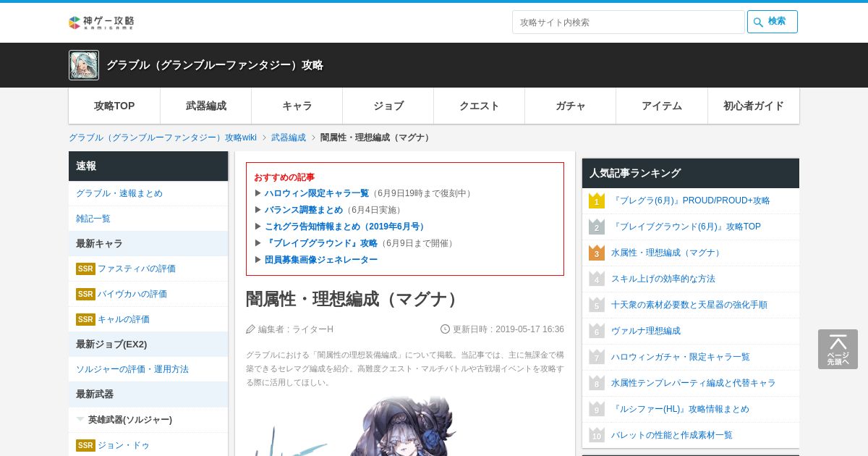868x456 pixels.
Task: Click the rank 6 crown badge
Action: point(597,331)
